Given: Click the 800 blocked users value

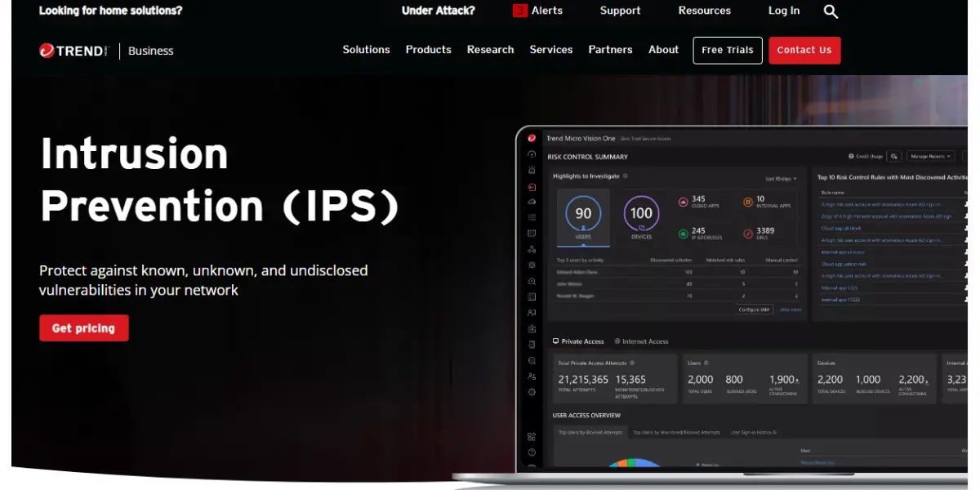Looking at the screenshot, I should click(x=734, y=380).
